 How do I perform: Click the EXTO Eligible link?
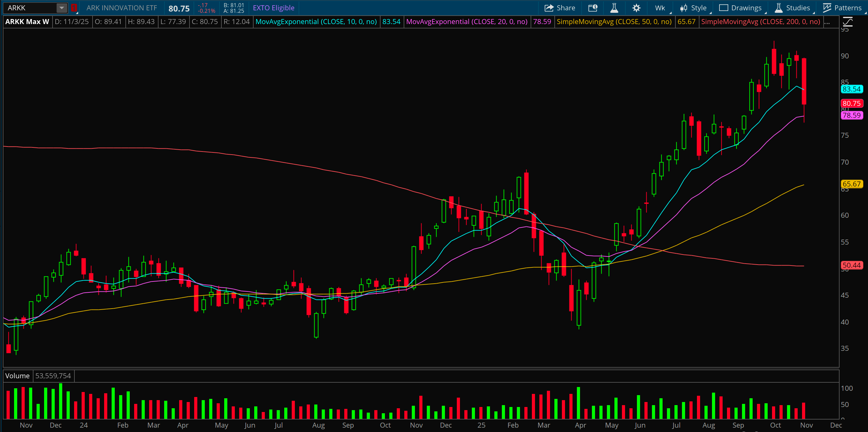click(273, 8)
